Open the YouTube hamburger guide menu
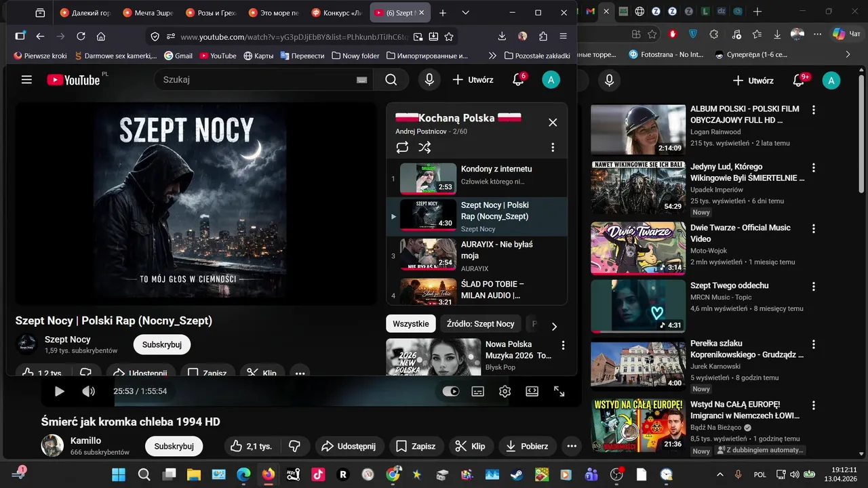Screen dimensions: 868x488 (26, 80)
